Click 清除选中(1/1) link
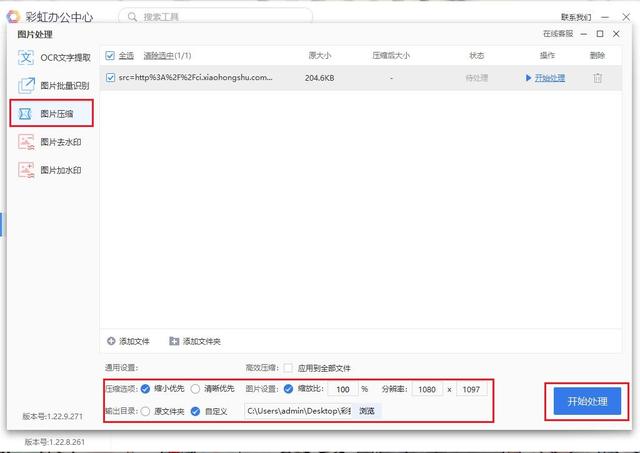This screenshot has height=453, width=640. (x=167, y=56)
